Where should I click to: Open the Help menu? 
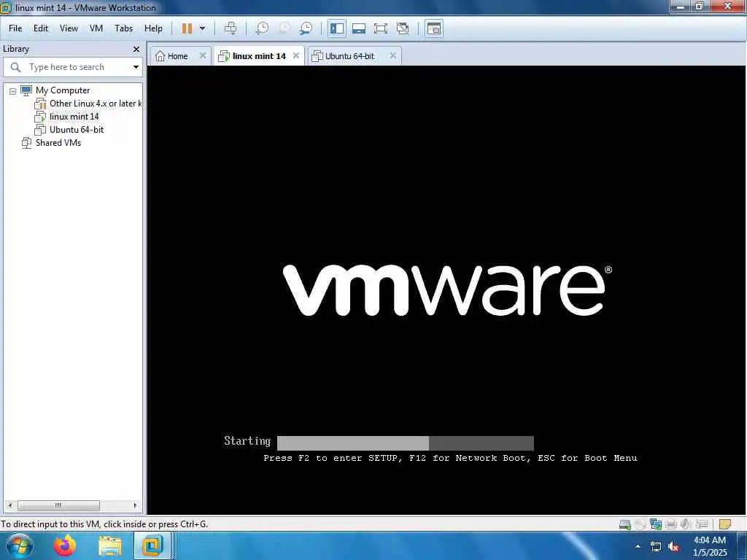click(153, 28)
